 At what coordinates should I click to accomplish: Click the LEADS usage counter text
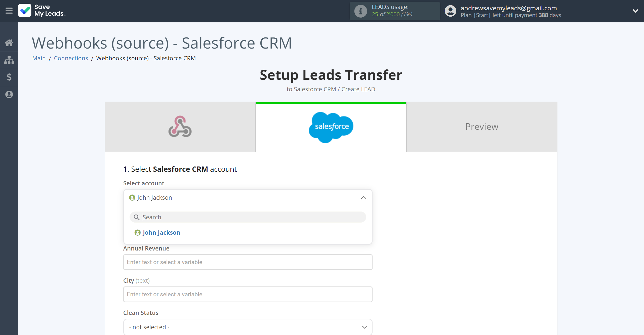click(x=392, y=14)
